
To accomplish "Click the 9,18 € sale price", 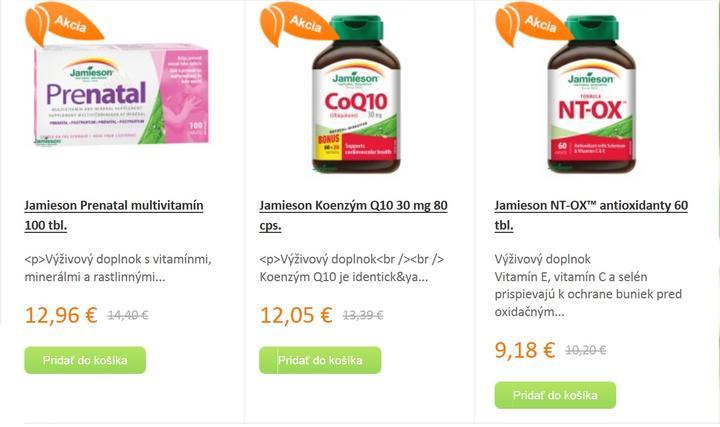I will [525, 350].
